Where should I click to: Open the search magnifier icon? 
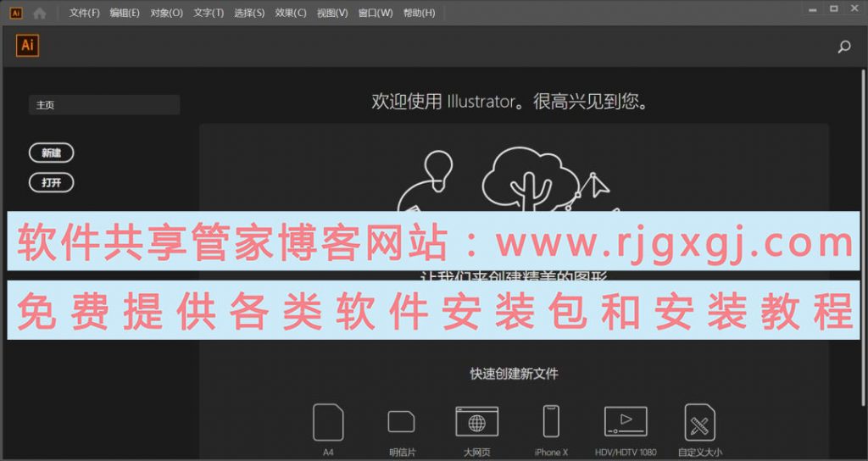pyautogui.click(x=843, y=47)
